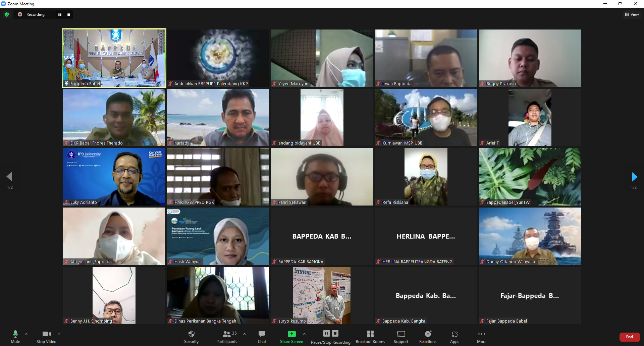Expand audio options arrow next to Mute
Viewport: 644px width, 346px height.
tap(26, 334)
